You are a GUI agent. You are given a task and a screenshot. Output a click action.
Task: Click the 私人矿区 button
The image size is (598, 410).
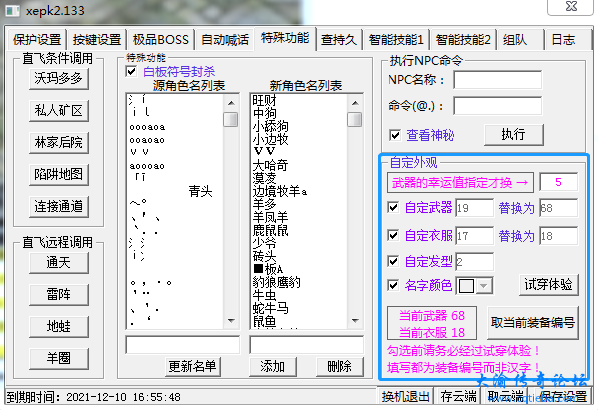coord(59,111)
